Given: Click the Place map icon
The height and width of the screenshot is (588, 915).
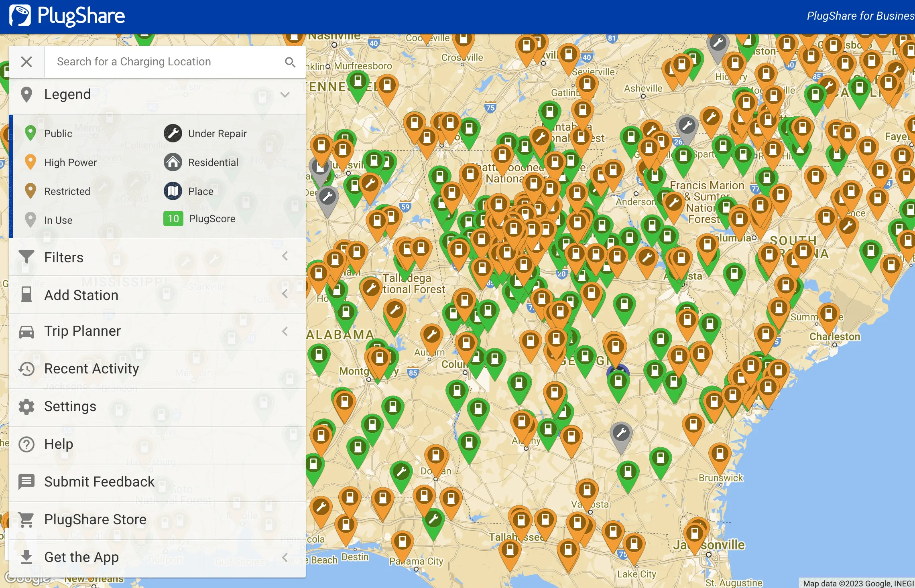Looking at the screenshot, I should (x=173, y=191).
